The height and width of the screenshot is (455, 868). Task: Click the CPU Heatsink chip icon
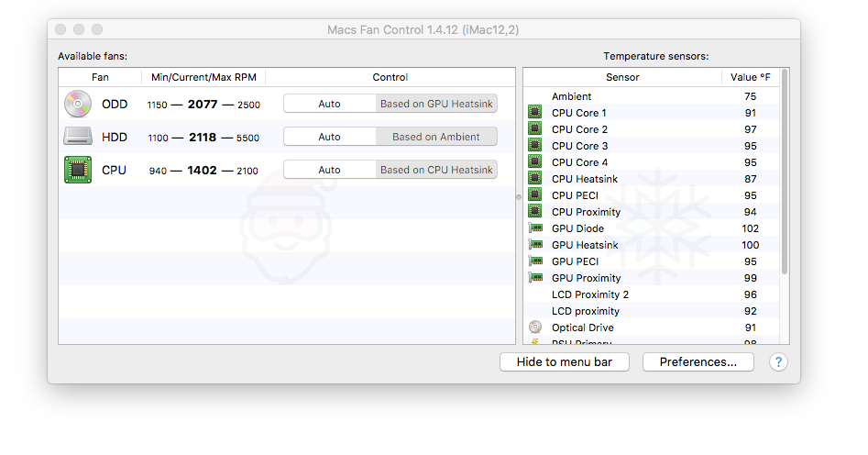pos(534,179)
